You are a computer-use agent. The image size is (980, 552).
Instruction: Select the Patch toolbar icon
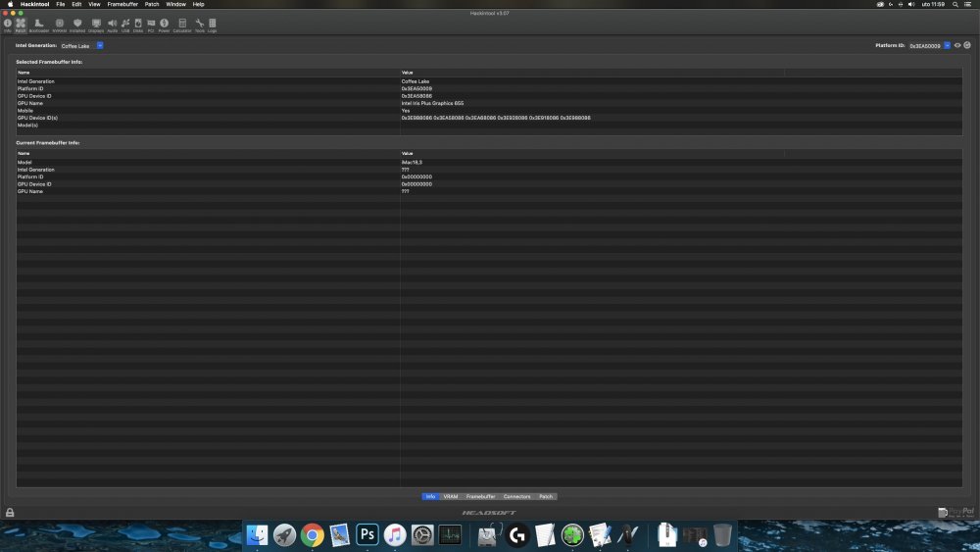pyautogui.click(x=21, y=25)
